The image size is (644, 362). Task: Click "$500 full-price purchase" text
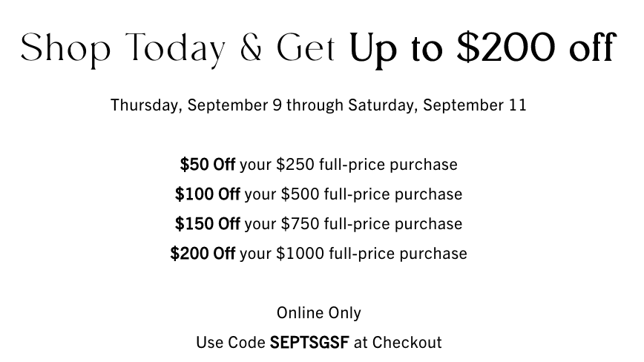(x=372, y=194)
